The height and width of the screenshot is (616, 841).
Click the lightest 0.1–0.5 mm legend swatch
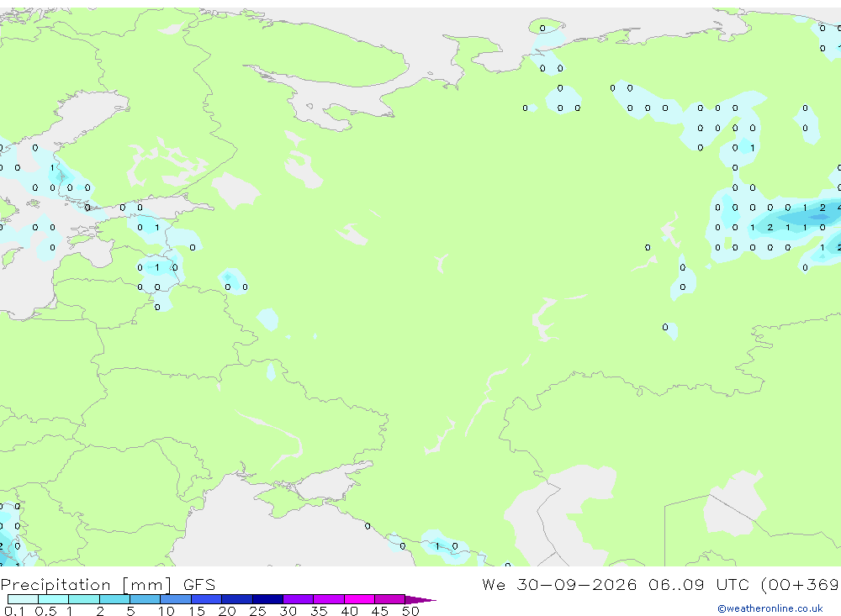click(x=23, y=599)
